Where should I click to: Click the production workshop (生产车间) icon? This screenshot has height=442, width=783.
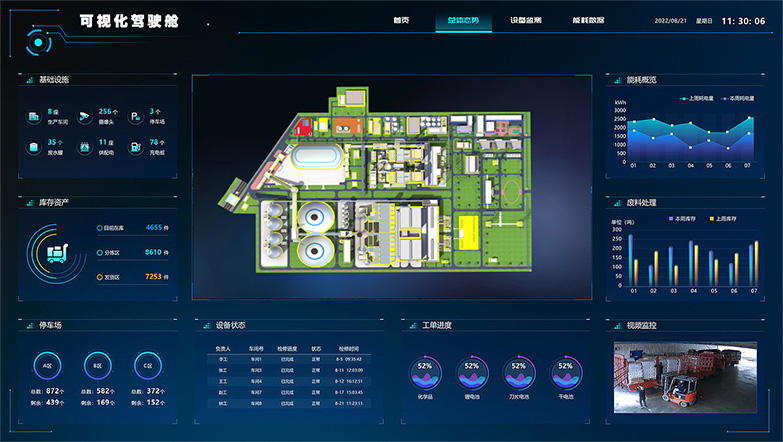(34, 116)
